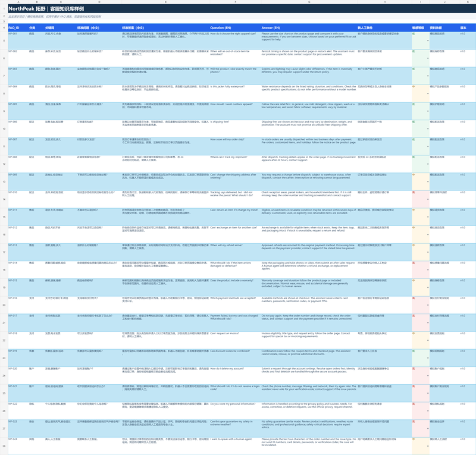
Task: Click cell 'How soon will my order ship?'
Action: [x=235, y=146]
